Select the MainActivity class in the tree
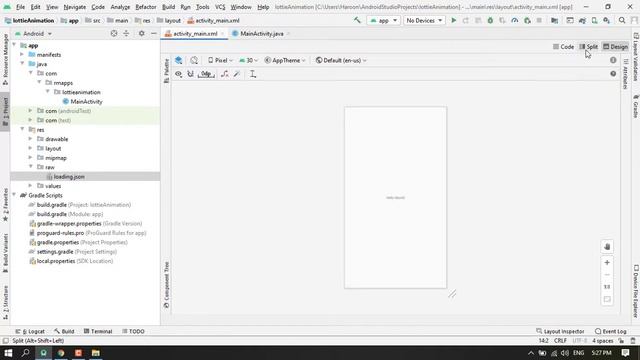The height and width of the screenshot is (360, 640). click(86, 102)
